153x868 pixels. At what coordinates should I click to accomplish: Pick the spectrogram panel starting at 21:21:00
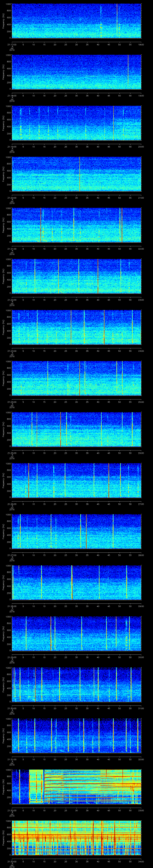point(76,225)
